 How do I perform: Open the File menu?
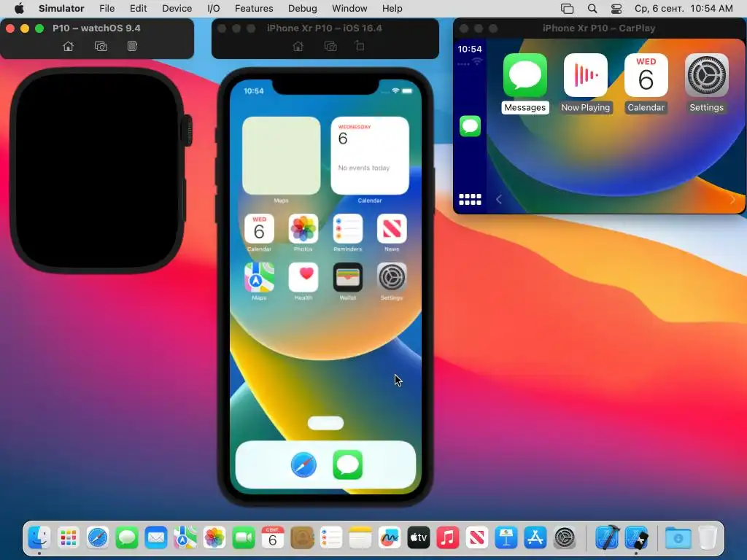coord(107,9)
